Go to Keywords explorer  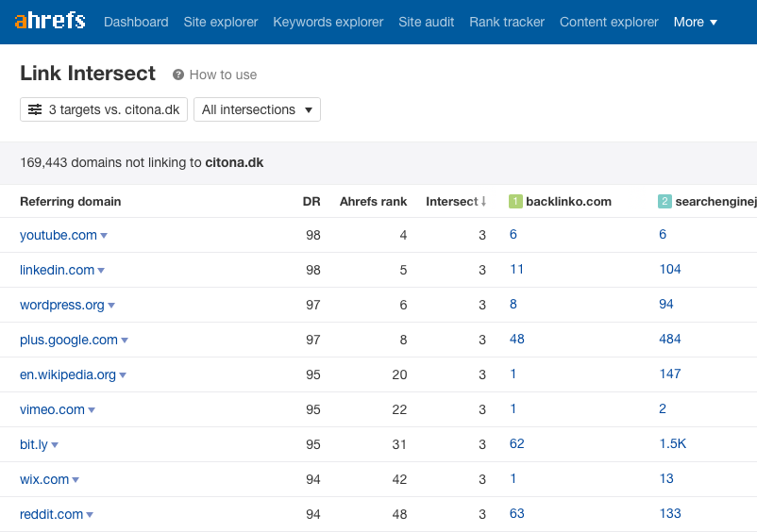[x=328, y=23]
